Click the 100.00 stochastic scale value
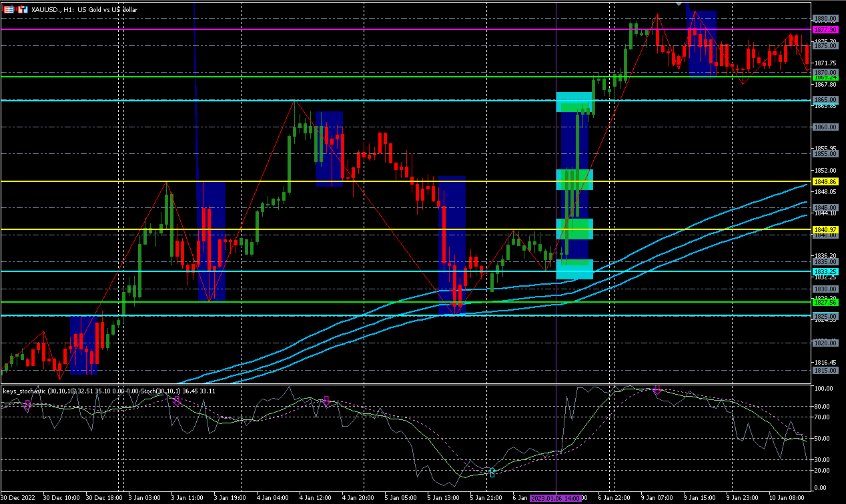Viewport: 846px width, 504px height. pos(824,388)
